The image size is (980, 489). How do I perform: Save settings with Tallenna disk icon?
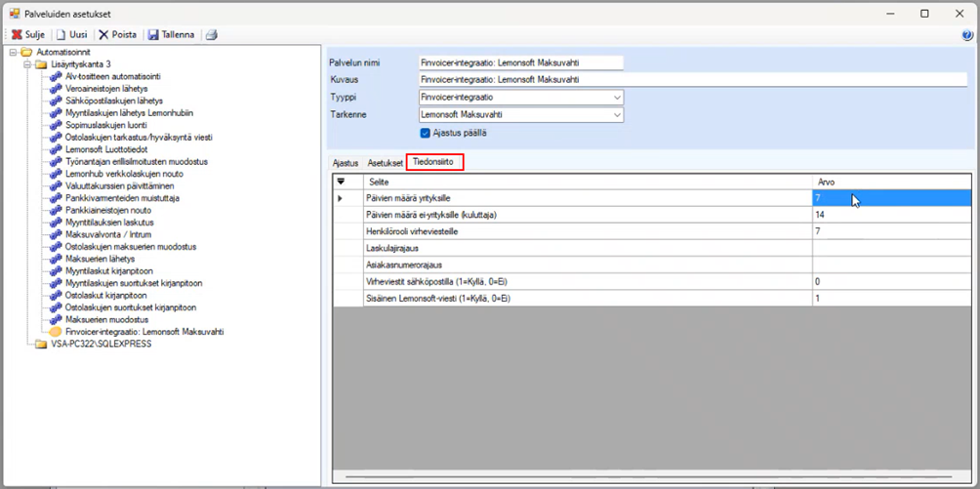(x=153, y=34)
